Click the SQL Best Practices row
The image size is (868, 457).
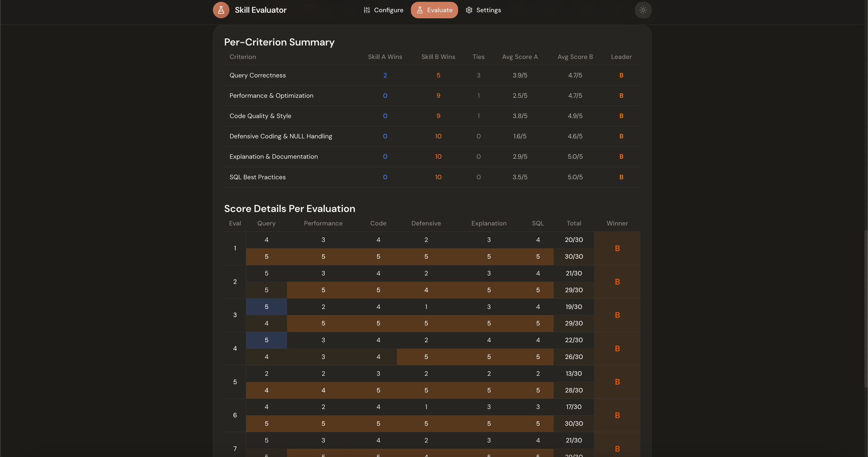(258, 177)
